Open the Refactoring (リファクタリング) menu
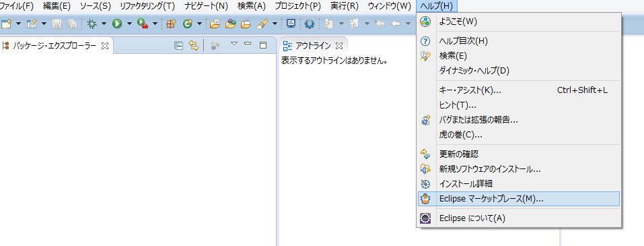 [147, 6]
